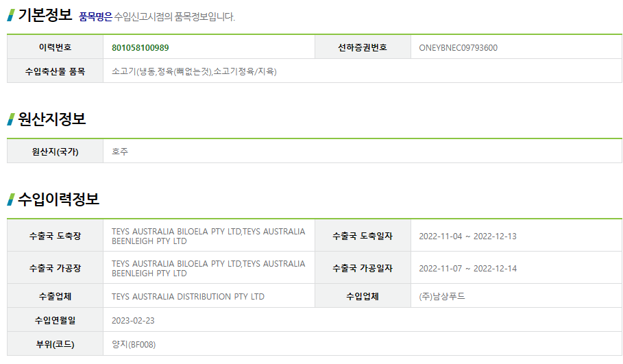This screenshot has height=364, width=623.
Task: Click the 이력번호 header cell
Action: tap(56, 47)
